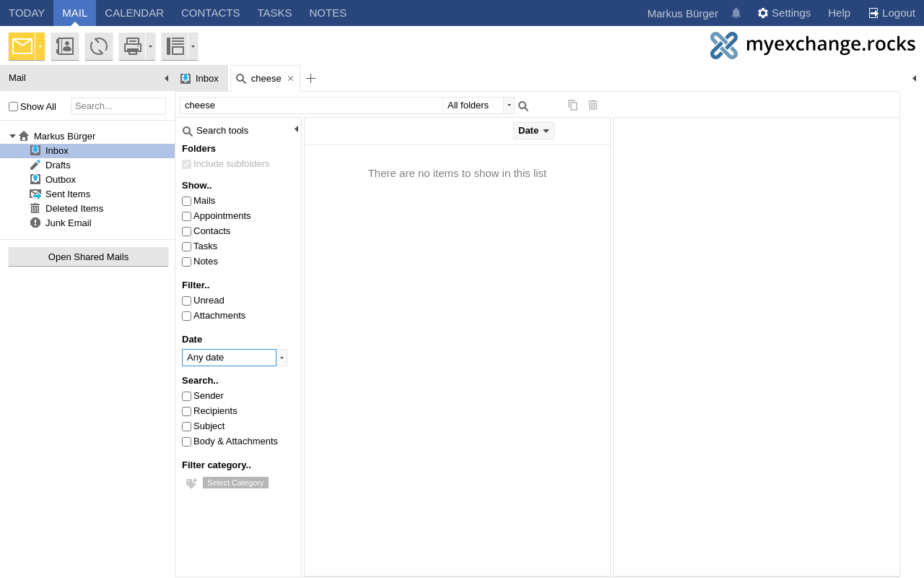
Task: Click the copy items icon
Action: click(x=572, y=105)
